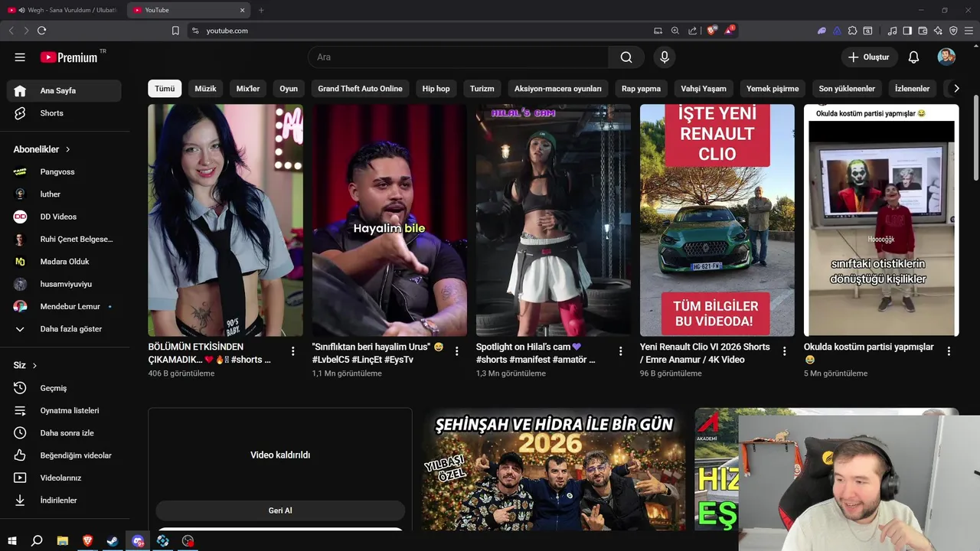Select Grand Theft Auto Online chip

pos(360,89)
